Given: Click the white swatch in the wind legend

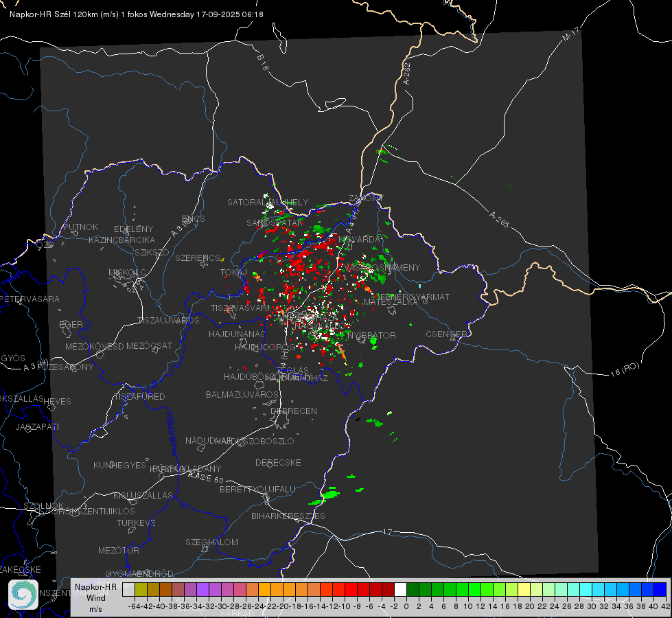Looking at the screenshot, I should [x=400, y=589].
